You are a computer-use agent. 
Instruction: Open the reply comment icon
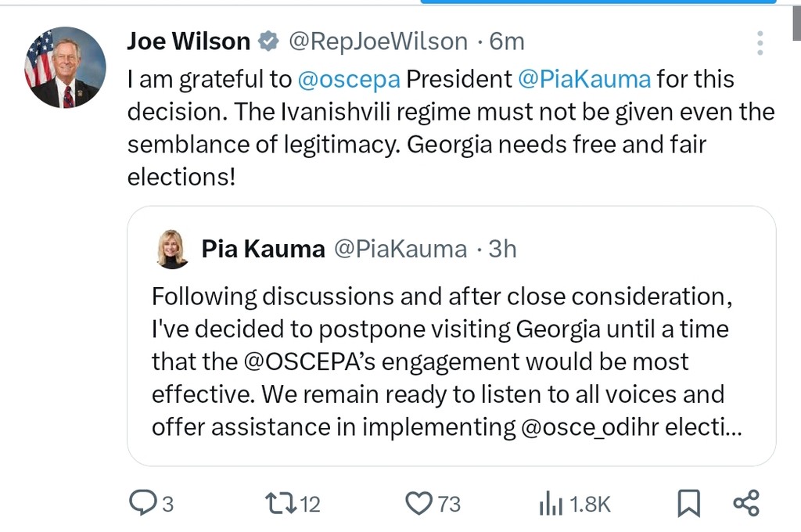point(142,503)
